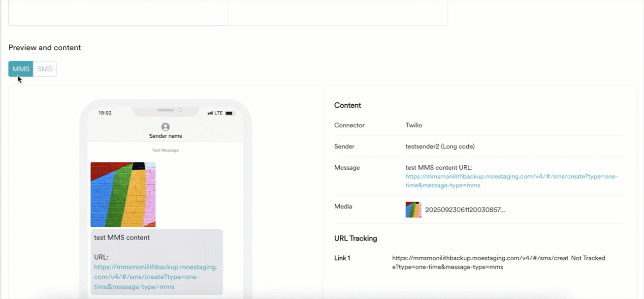Click the LTE indicator in phone status bar
Screen dimensions: 644x299
tap(218, 112)
